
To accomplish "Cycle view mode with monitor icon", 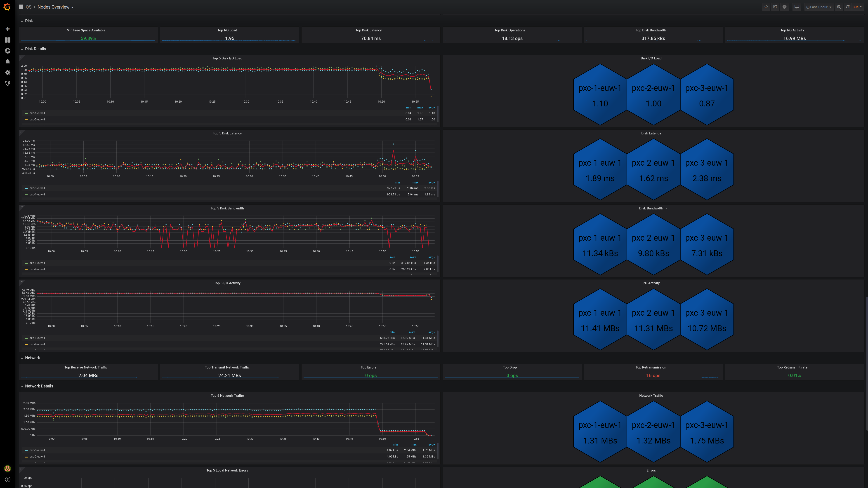I will pyautogui.click(x=797, y=7).
